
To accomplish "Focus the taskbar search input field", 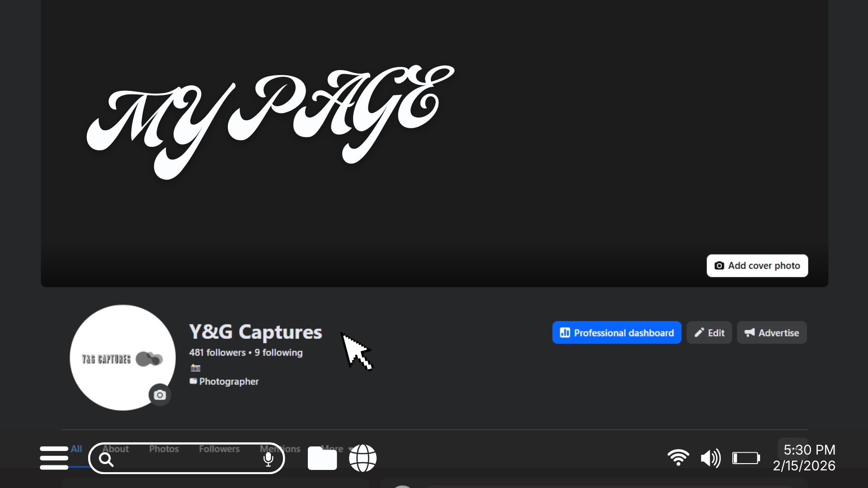I will pyautogui.click(x=186, y=458).
